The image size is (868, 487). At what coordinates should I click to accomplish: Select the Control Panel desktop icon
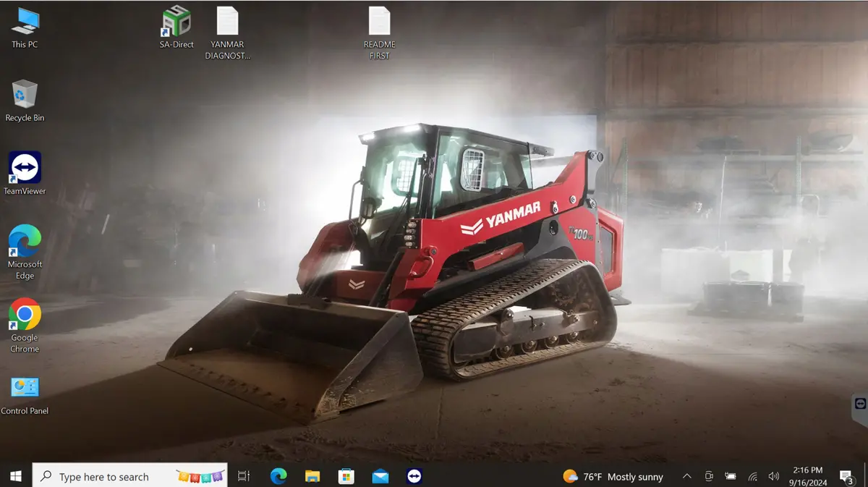tap(25, 395)
